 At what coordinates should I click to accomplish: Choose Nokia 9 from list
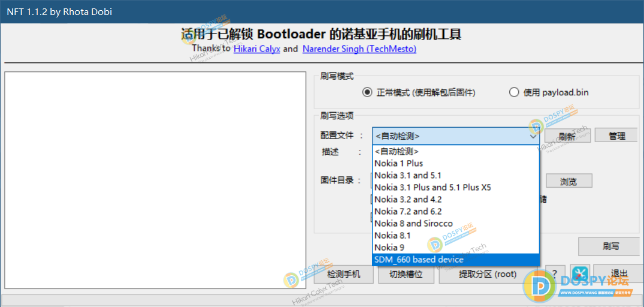click(455, 248)
